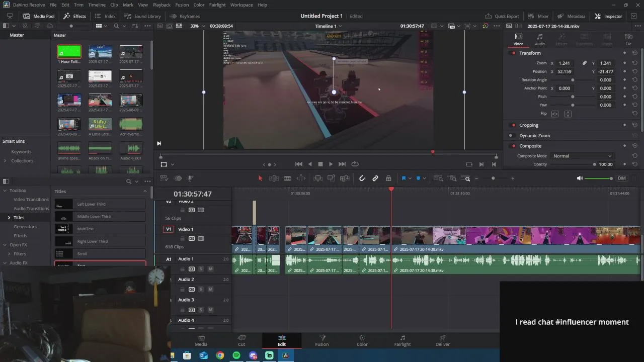Image resolution: width=644 pixels, height=362 pixels.
Task: Open the Fusion menu
Action: point(182,5)
